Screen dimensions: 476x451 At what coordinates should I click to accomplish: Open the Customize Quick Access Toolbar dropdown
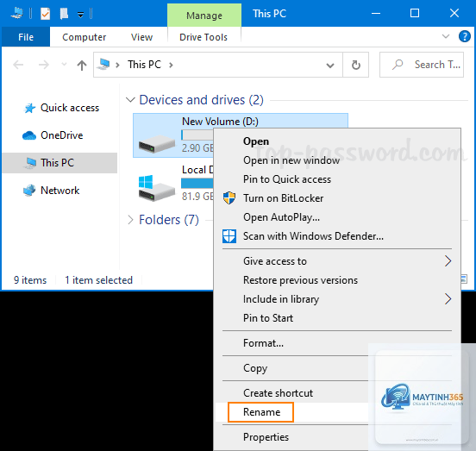[80, 15]
